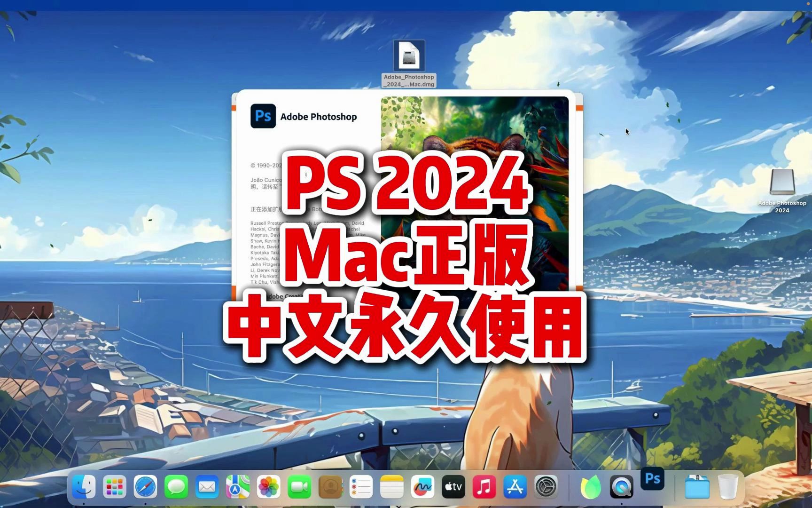Launch FaceTime from the Dock
Image resolution: width=812 pixels, height=508 pixels.
(299, 486)
